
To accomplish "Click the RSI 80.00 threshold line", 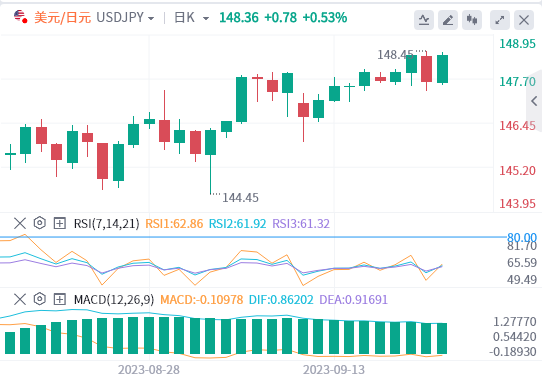I will pos(253,237).
